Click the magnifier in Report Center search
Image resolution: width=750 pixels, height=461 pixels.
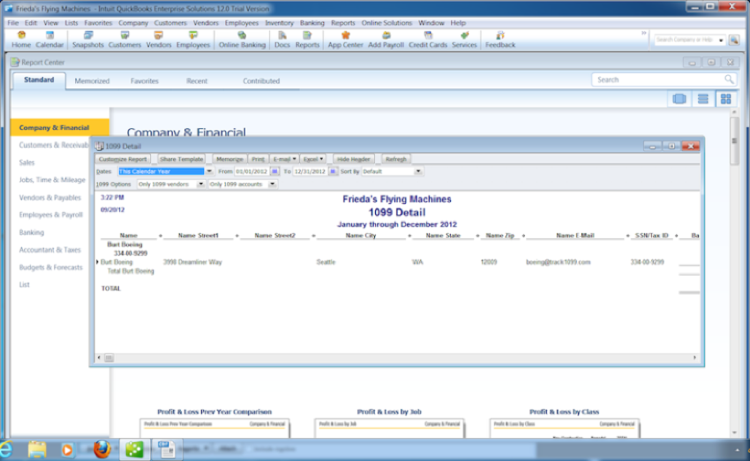pyautogui.click(x=728, y=79)
